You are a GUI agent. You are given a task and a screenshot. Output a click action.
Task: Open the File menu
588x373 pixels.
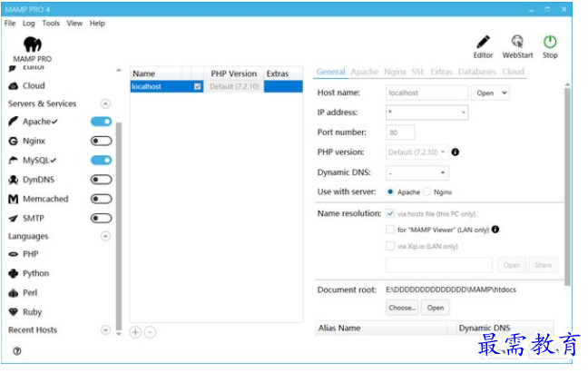(10, 24)
